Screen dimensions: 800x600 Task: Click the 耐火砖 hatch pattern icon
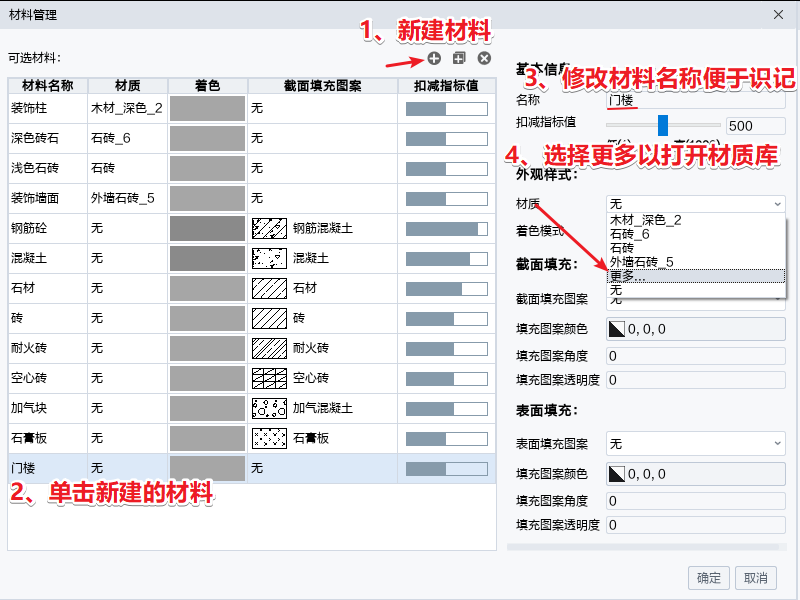tap(269, 349)
